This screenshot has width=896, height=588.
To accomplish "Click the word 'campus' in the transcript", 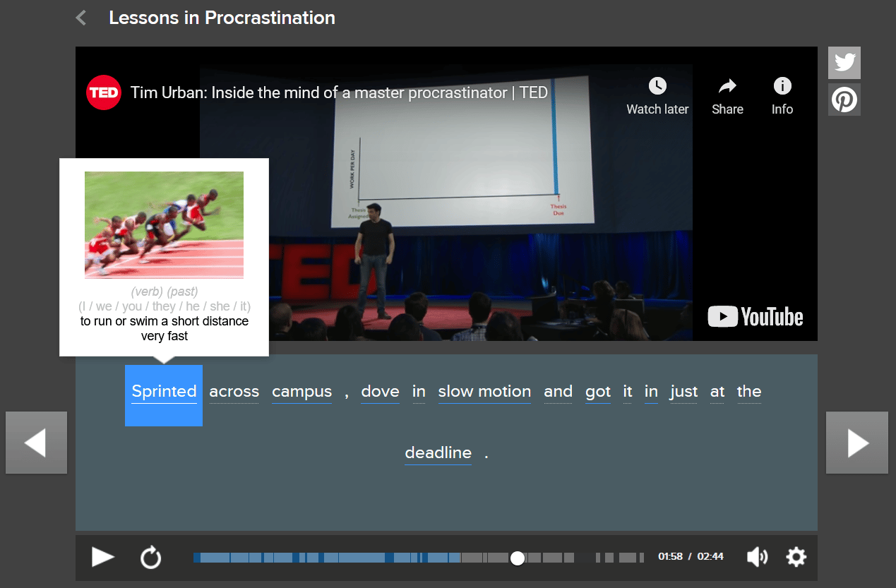I will pos(301,392).
